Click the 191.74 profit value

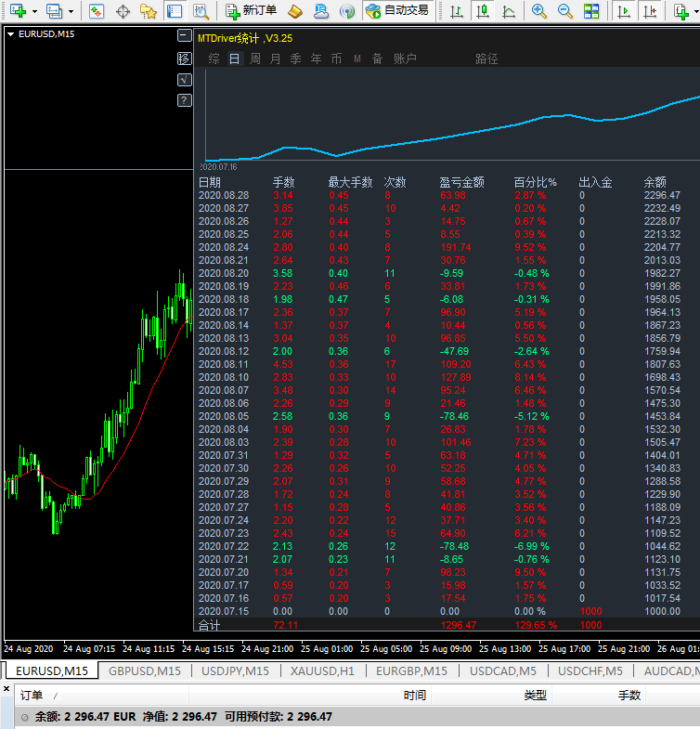456,247
